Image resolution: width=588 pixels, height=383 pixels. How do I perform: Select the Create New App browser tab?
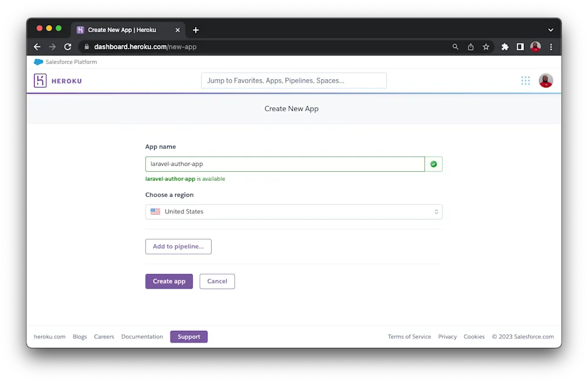tap(123, 29)
